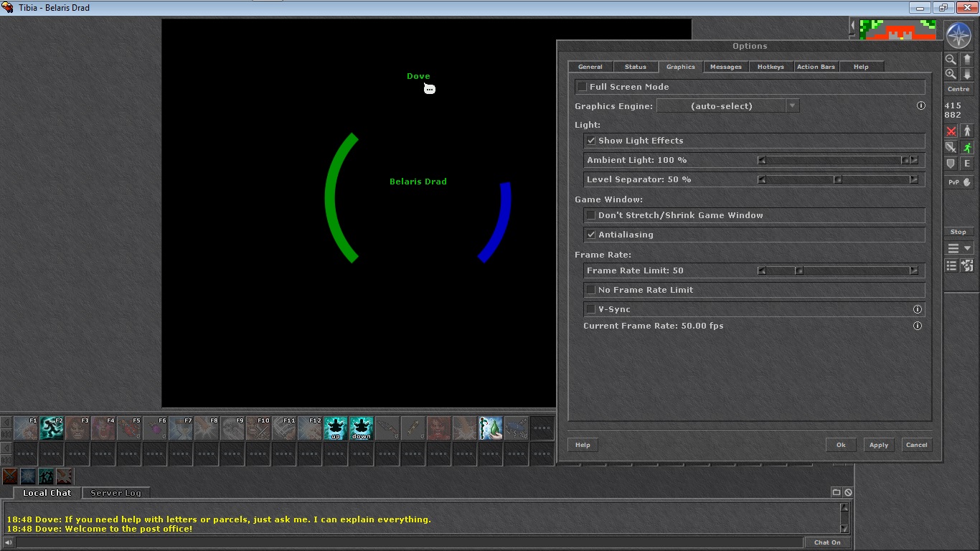Click the red crossed swords icon

tap(951, 131)
